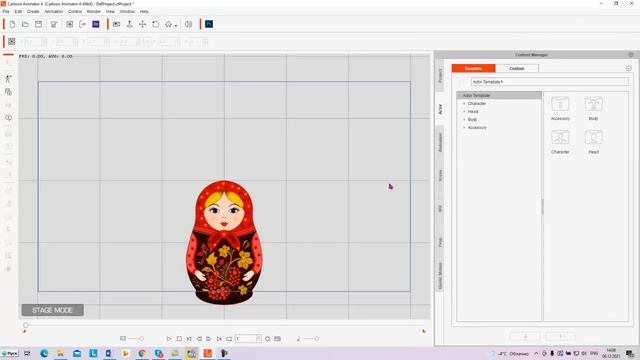
Task: Click the Play button
Action: tap(169, 339)
